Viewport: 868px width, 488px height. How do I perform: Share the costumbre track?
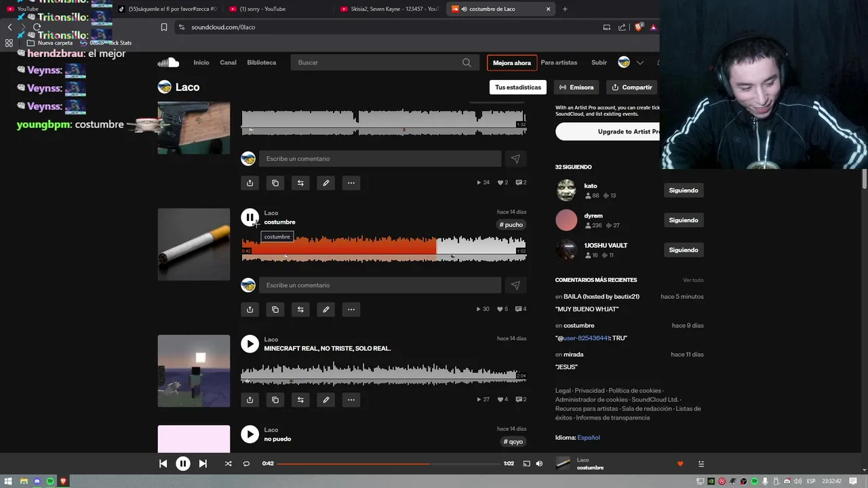(250, 309)
